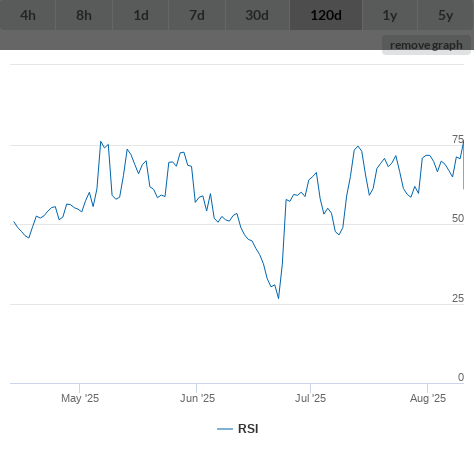Toggle the RSI series legend label
The image size is (474, 455).
coord(248,429)
